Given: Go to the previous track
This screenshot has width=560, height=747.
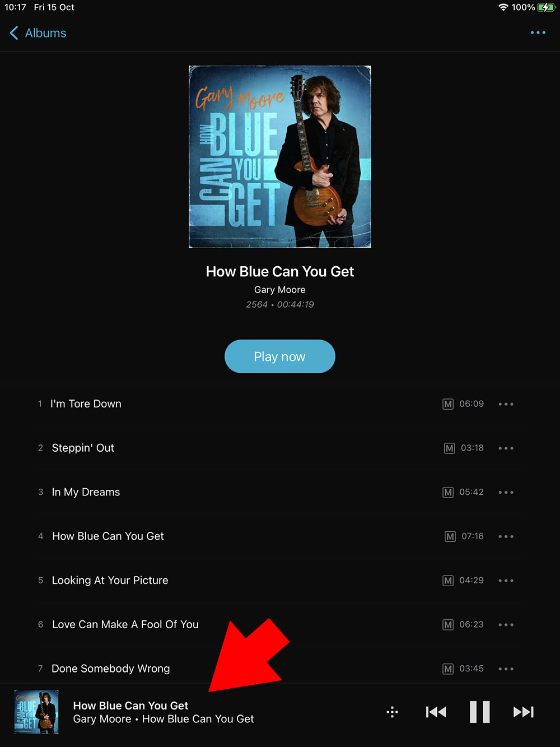Looking at the screenshot, I should 436,712.
